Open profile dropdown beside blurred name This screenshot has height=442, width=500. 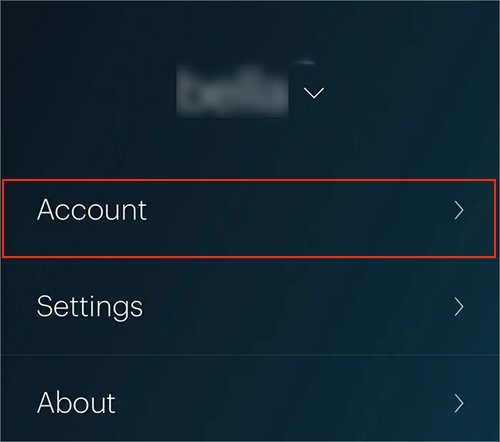(314, 93)
